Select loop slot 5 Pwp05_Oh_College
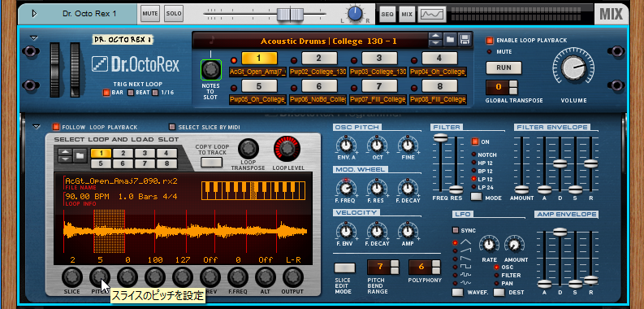The width and height of the screenshot is (644, 309). coord(259,86)
